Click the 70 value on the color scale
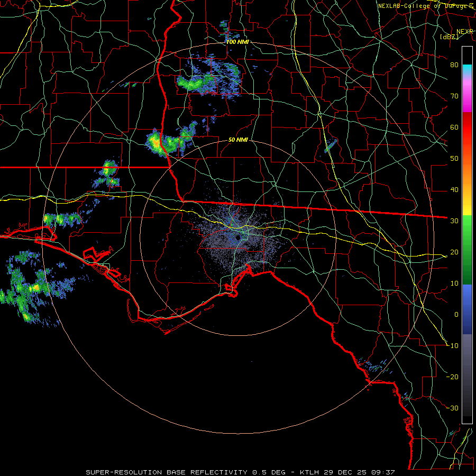476x476 pixels. click(x=454, y=96)
